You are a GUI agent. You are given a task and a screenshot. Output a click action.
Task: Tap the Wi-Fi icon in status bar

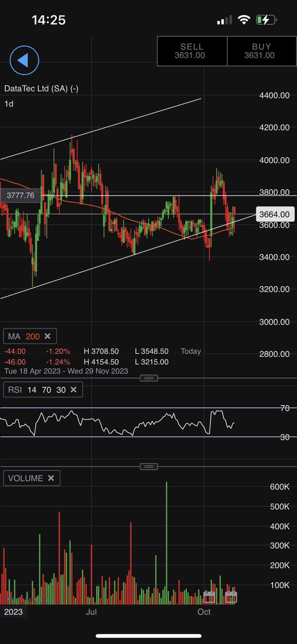(x=244, y=20)
